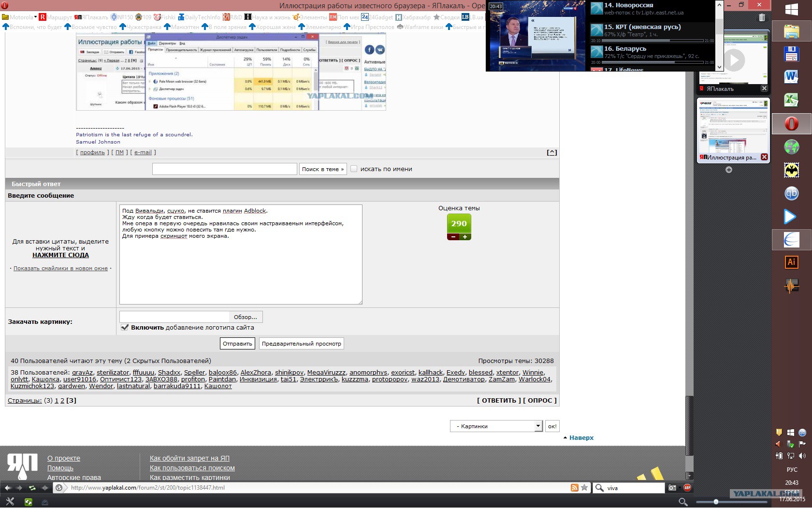This screenshot has width=812, height=508.
Task: Open The Bat mail client icon
Action: point(792,170)
